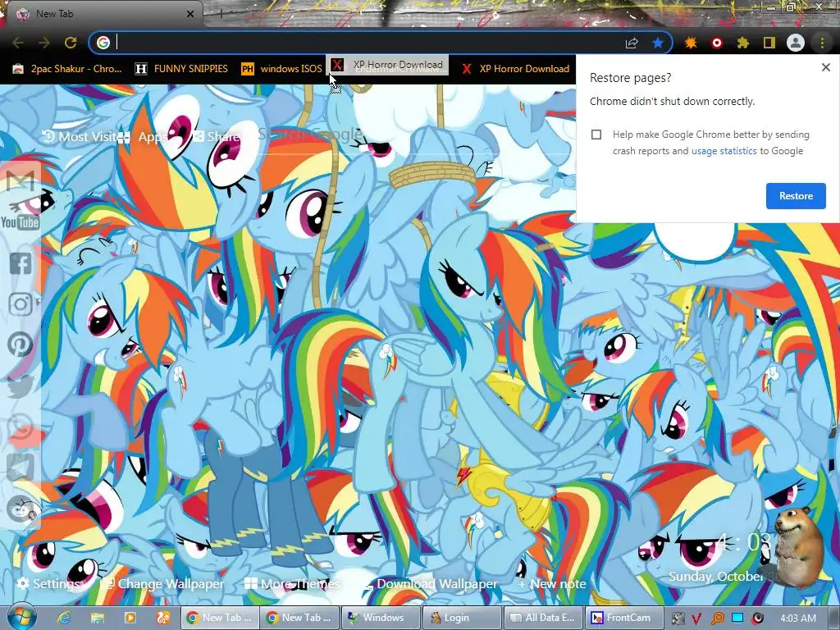Click the Search Google field on the page

[x=413, y=135]
